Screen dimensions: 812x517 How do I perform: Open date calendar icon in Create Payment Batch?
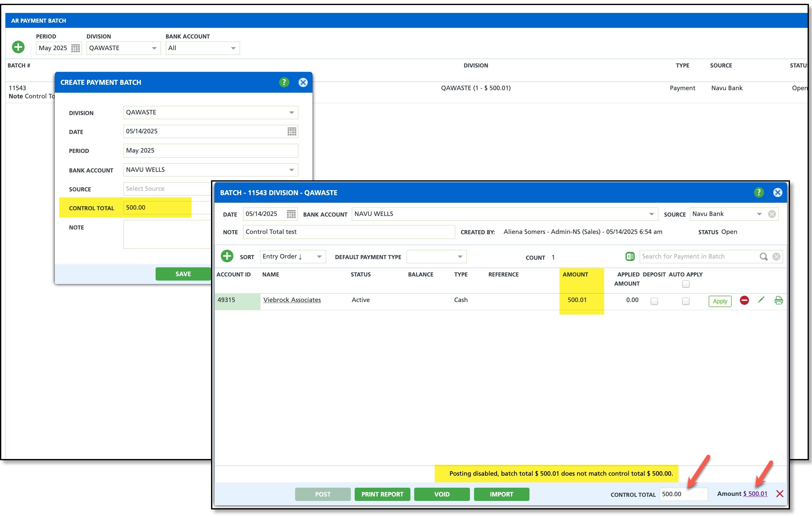coord(292,131)
